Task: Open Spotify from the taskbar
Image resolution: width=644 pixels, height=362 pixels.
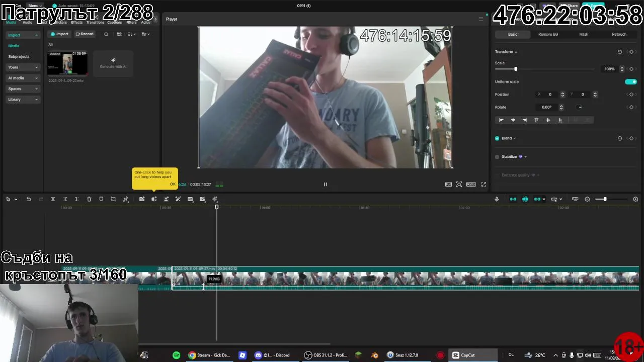Action: (x=176, y=355)
